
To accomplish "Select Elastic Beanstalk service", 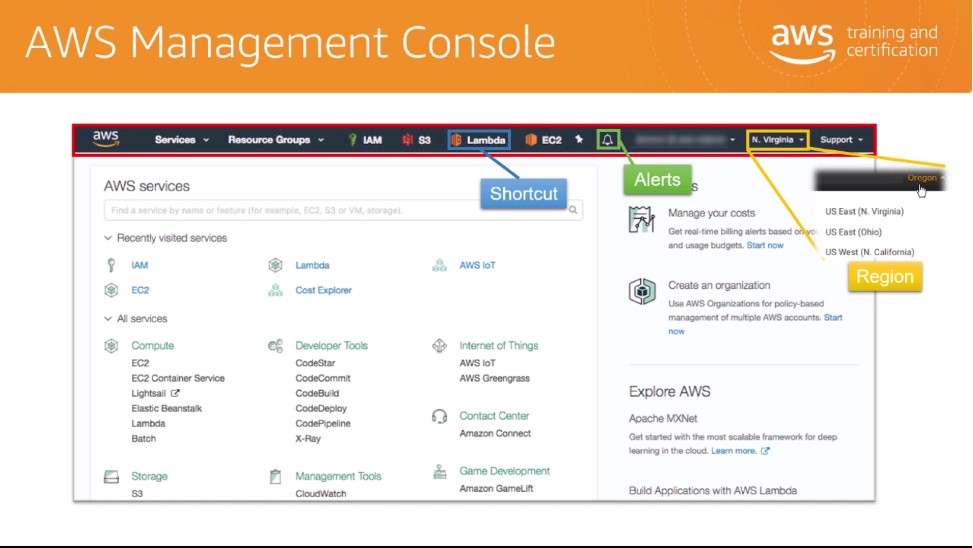I will pos(166,408).
